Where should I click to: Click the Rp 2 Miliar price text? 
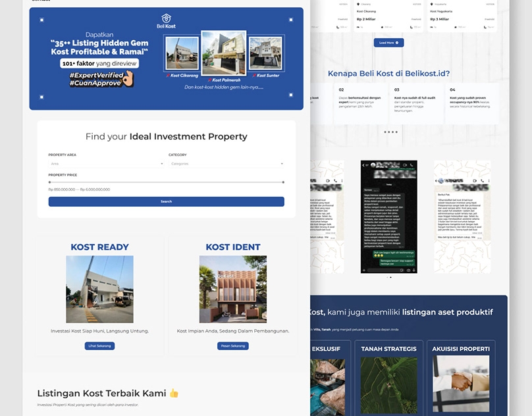(366, 19)
